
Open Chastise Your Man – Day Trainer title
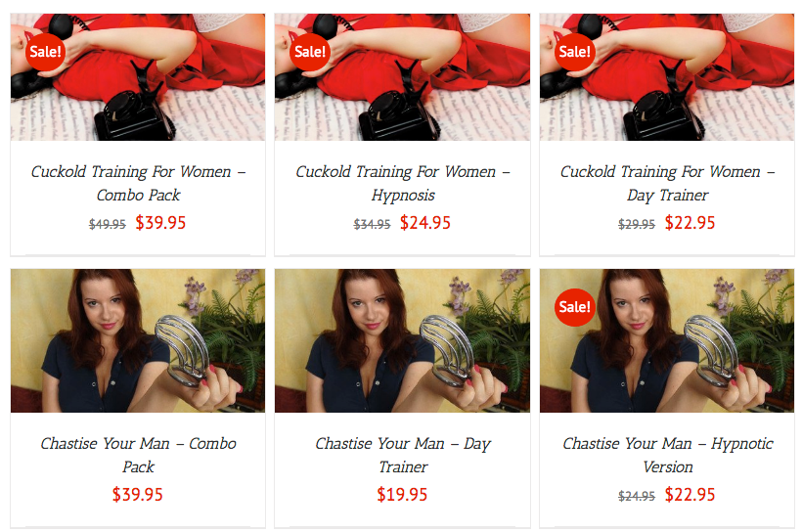coord(403,455)
